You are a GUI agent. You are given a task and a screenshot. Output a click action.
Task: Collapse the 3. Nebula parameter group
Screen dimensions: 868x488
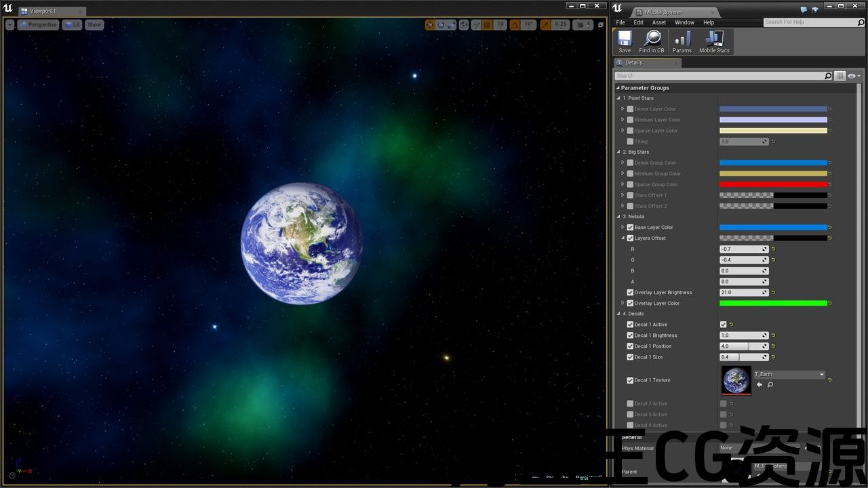click(x=618, y=217)
